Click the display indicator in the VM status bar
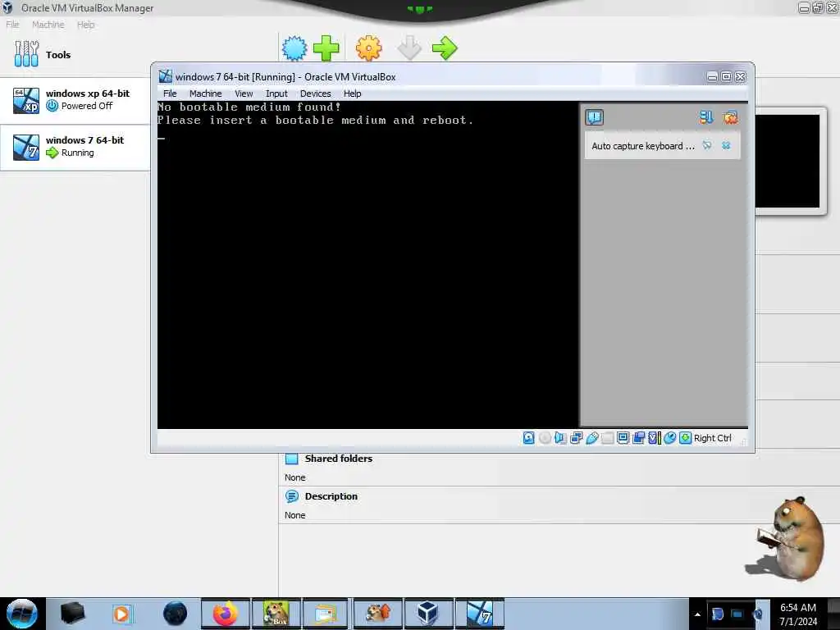The width and height of the screenshot is (840, 630). (x=623, y=438)
